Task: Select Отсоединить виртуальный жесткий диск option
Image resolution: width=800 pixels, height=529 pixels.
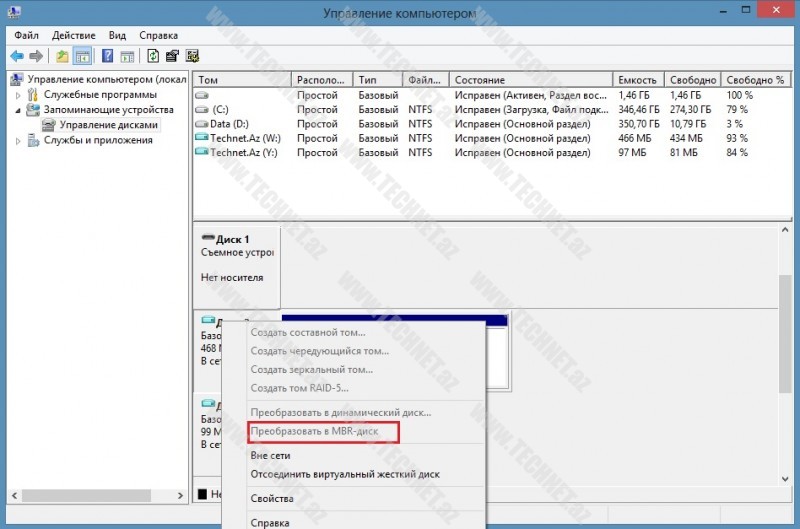Action: pos(344,474)
